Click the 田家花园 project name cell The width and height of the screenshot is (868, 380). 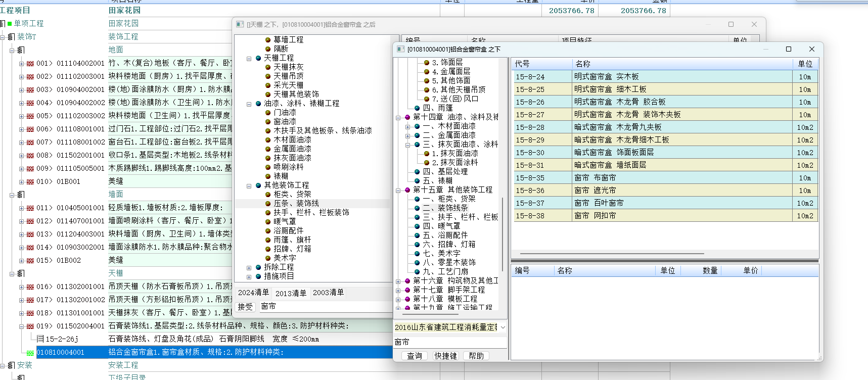click(x=125, y=10)
